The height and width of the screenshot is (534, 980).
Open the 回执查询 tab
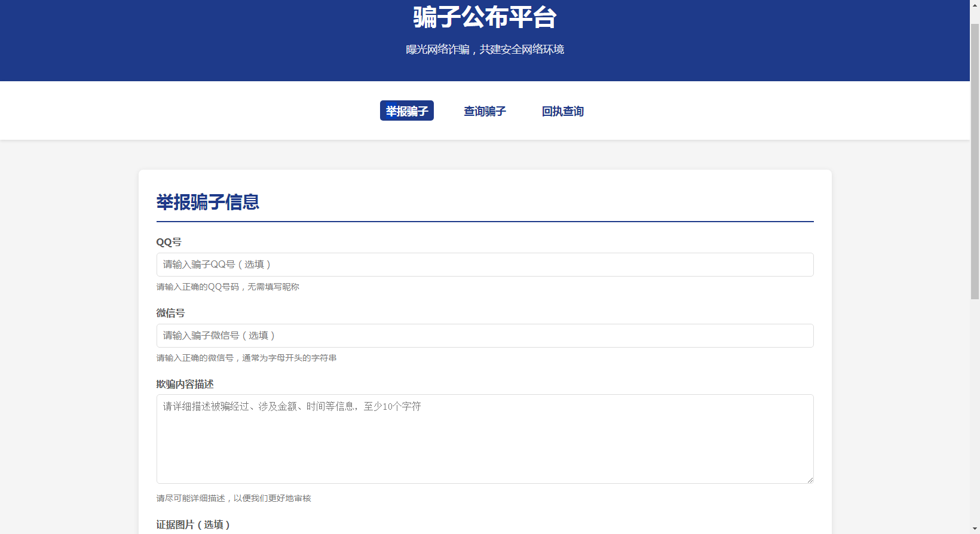pyautogui.click(x=562, y=111)
